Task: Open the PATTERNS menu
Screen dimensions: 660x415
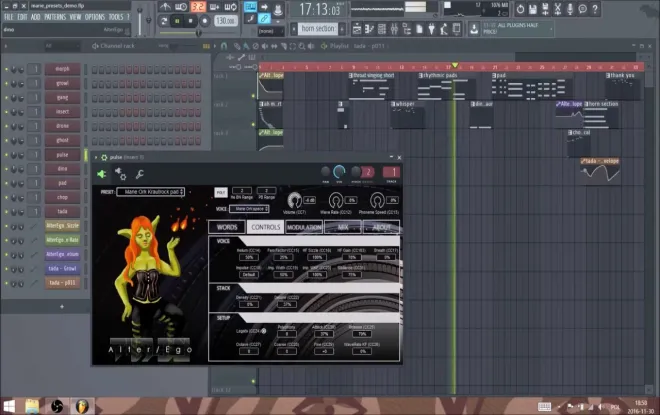Action: click(x=55, y=17)
